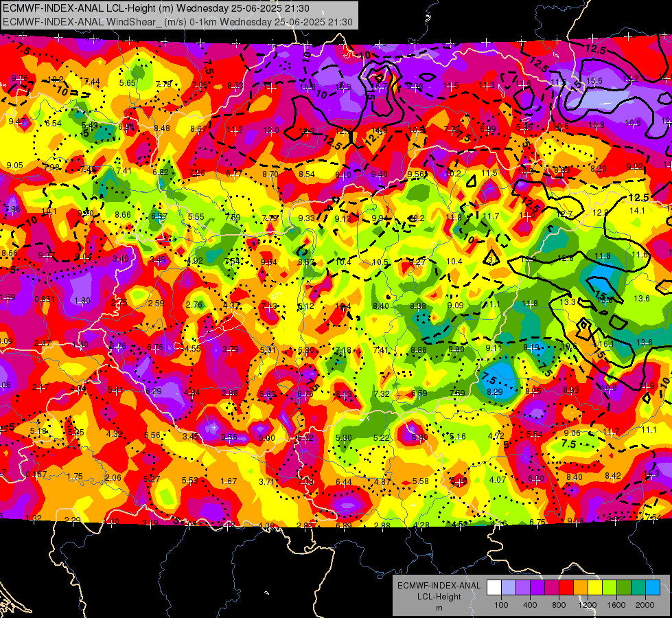Click the wind shear value '9.06'
Viewport: 672px width, 618px height.
tap(572, 433)
